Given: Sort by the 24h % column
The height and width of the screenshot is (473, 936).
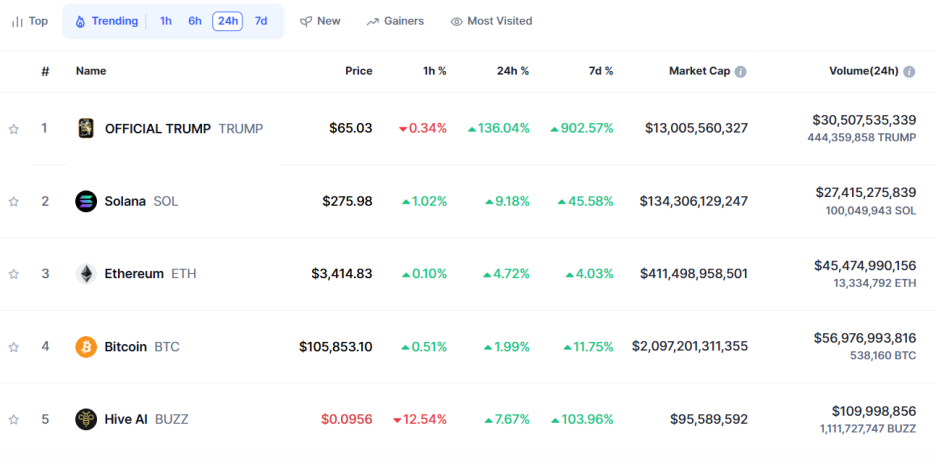Looking at the screenshot, I should point(513,71).
